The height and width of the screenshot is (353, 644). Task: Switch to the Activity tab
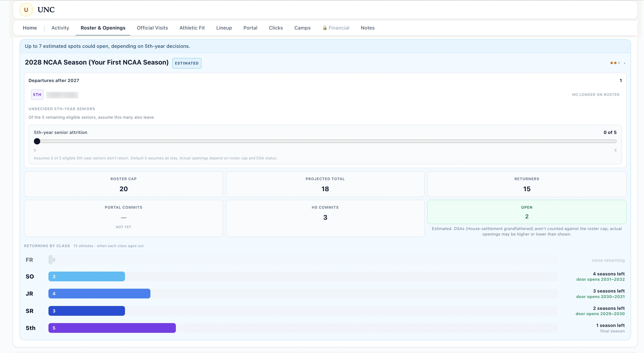coord(60,28)
